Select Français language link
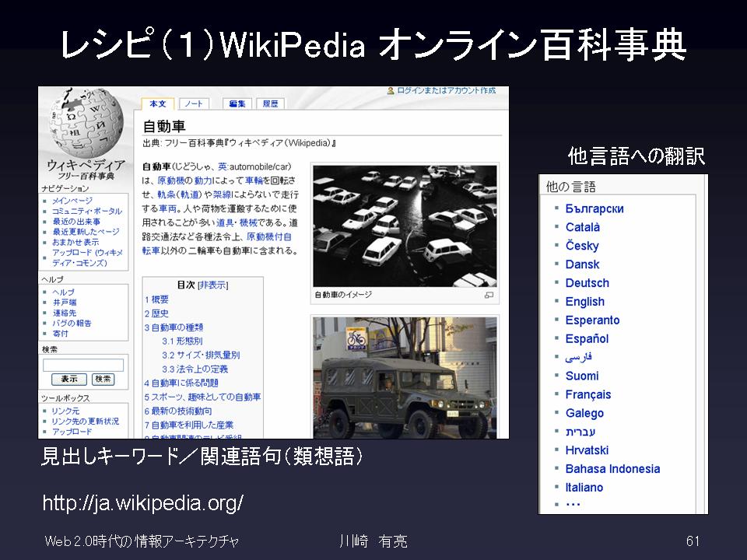Screen dimensions: 747x560 [x=588, y=394]
